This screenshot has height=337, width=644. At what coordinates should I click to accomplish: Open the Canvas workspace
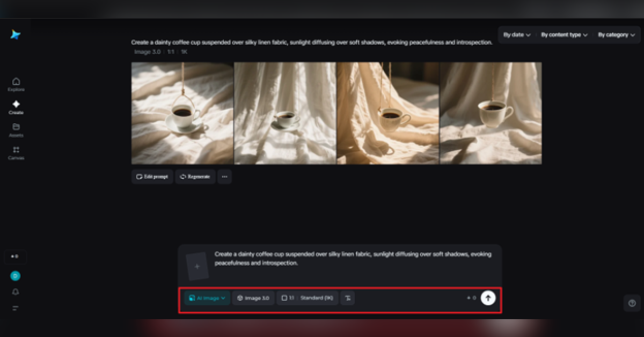click(x=16, y=153)
